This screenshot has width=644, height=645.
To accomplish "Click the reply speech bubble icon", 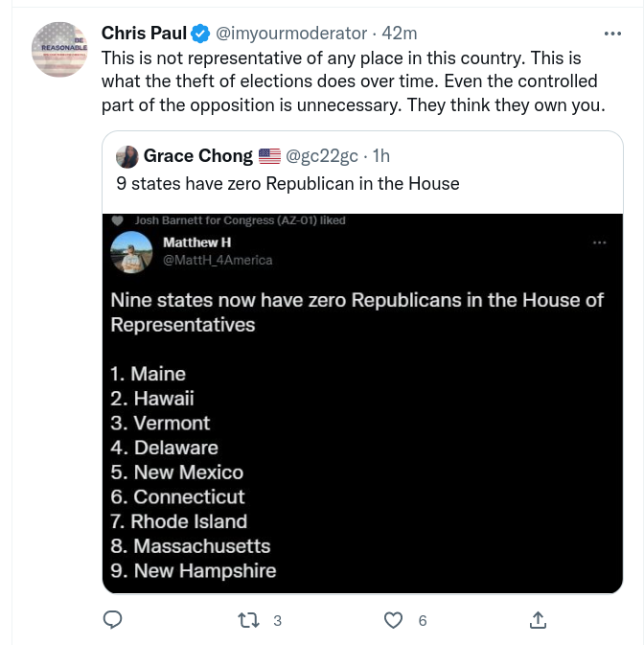I will click(x=112, y=620).
